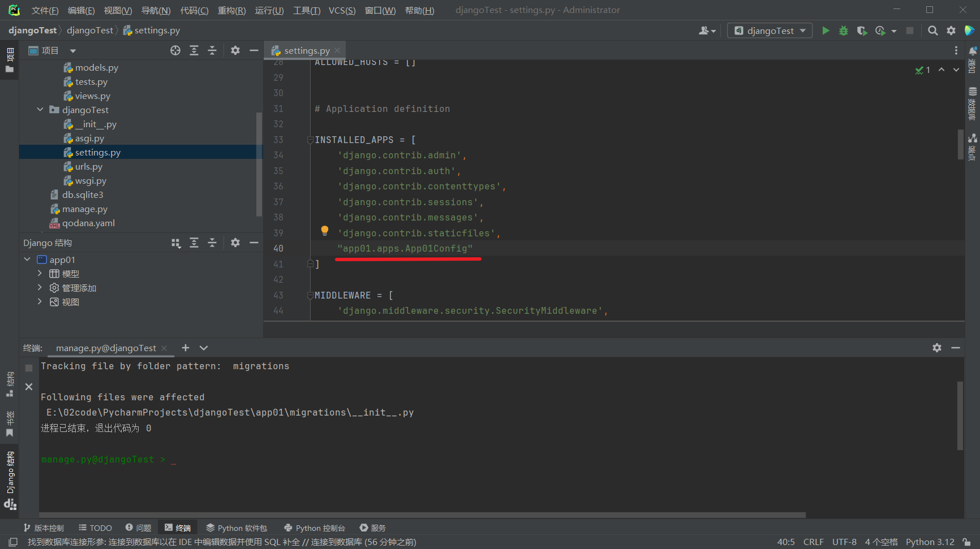980x549 pixels.
Task: Collapse all in the Project panel
Action: tap(212, 50)
